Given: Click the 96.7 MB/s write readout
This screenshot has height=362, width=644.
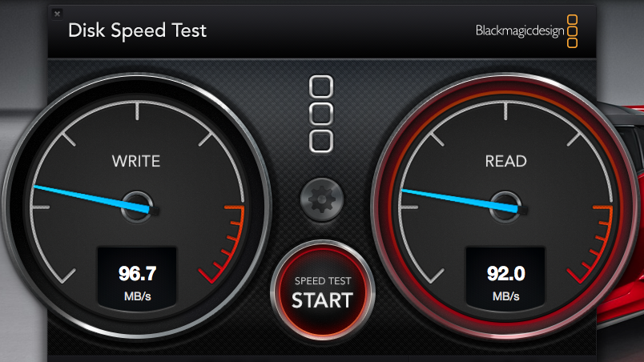Looking at the screenshot, I should tap(137, 283).
